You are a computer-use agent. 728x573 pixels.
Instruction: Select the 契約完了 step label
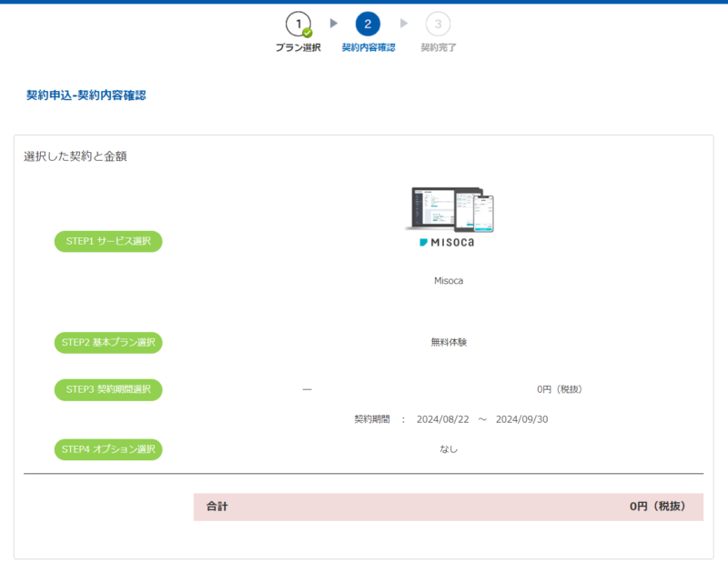coord(438,47)
